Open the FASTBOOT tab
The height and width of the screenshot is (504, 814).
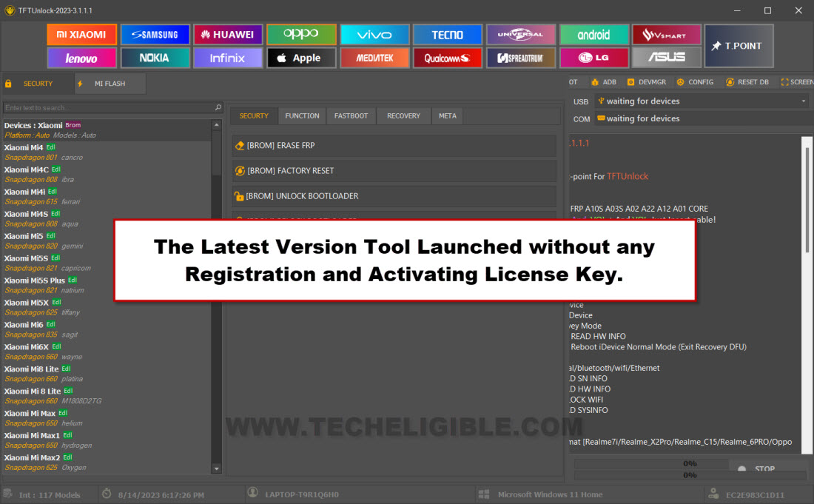click(x=351, y=115)
